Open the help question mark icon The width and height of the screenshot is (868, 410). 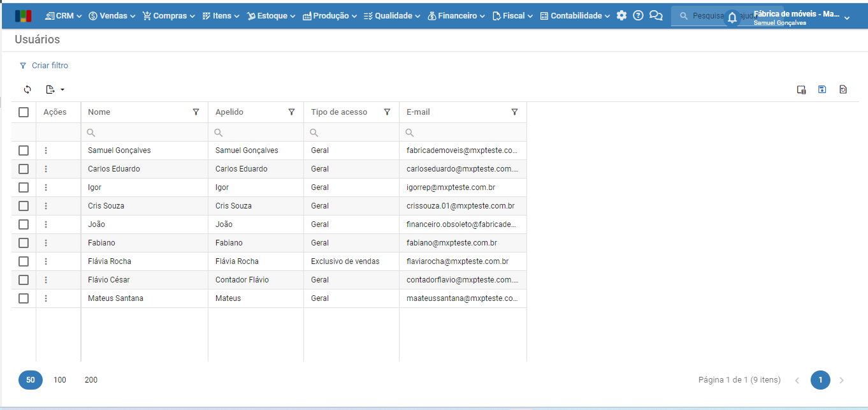tap(638, 16)
